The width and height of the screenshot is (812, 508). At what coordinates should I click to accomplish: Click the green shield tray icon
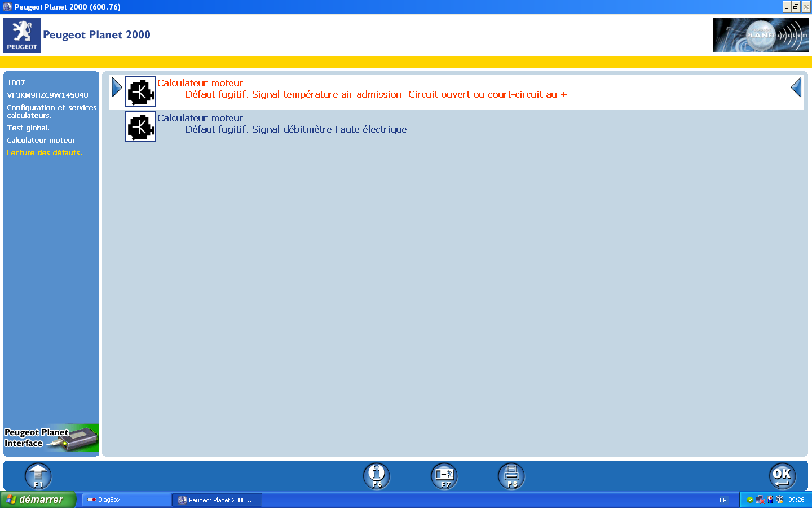pos(750,500)
